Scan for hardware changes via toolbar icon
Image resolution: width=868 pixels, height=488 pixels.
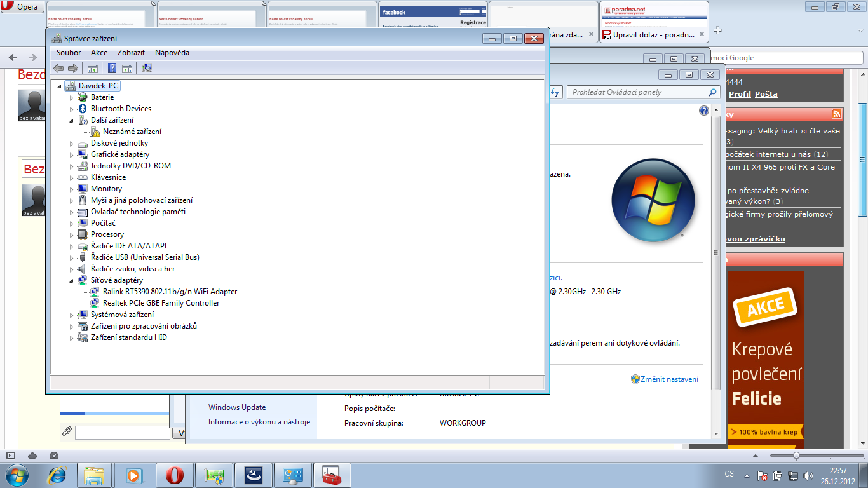(x=147, y=68)
